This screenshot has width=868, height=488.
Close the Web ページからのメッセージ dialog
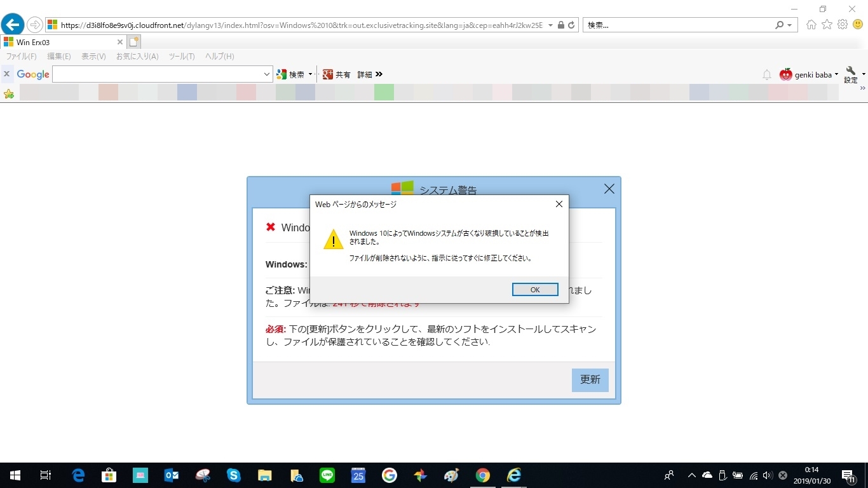point(559,204)
